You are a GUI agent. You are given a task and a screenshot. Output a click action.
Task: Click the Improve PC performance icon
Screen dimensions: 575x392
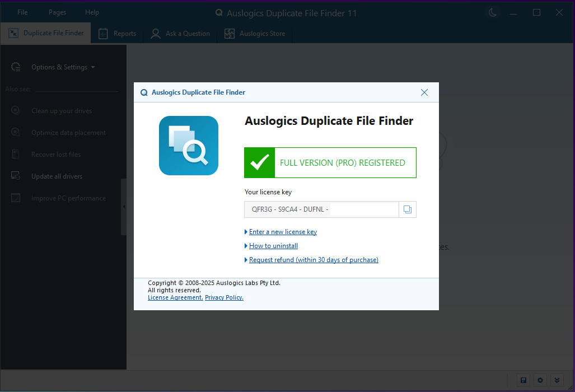click(16, 198)
